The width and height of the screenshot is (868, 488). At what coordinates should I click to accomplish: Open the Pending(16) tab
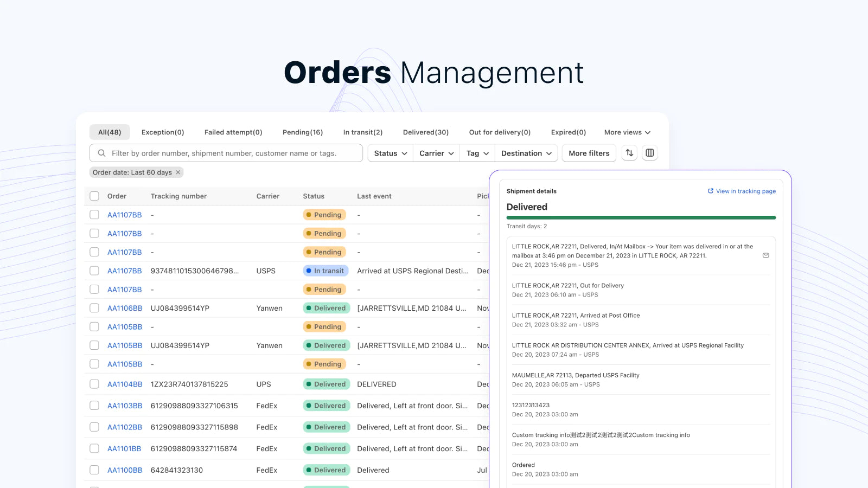[x=303, y=132]
